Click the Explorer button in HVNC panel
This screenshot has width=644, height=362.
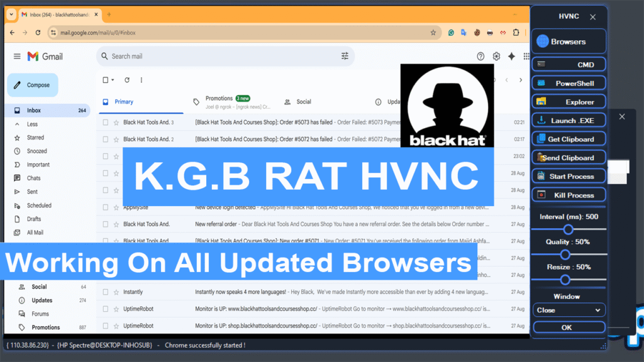click(x=569, y=102)
